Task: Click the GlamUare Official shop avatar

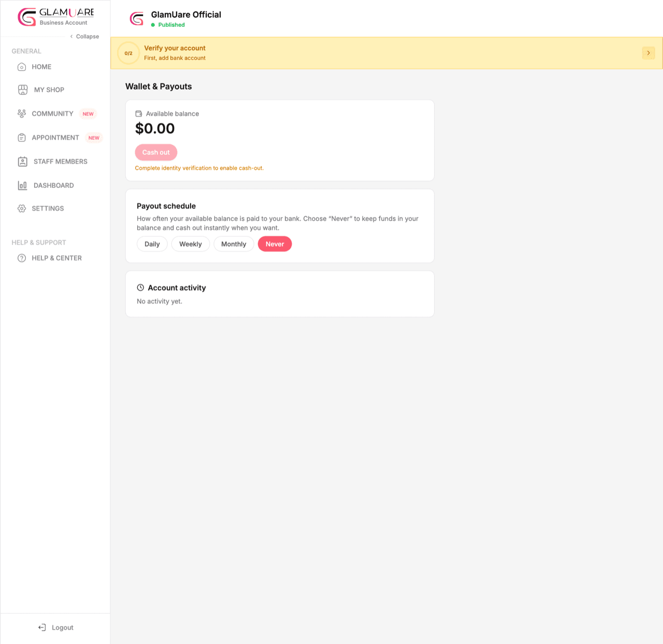Action: coord(137,19)
